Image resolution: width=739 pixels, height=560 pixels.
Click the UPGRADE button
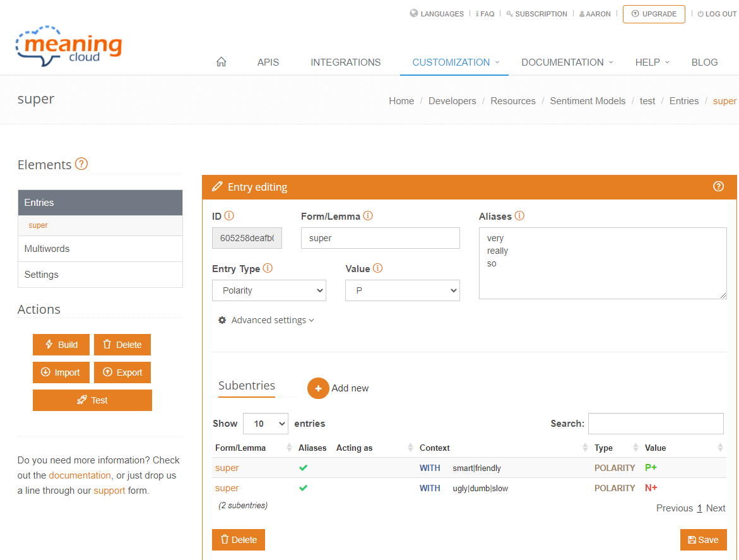click(654, 14)
